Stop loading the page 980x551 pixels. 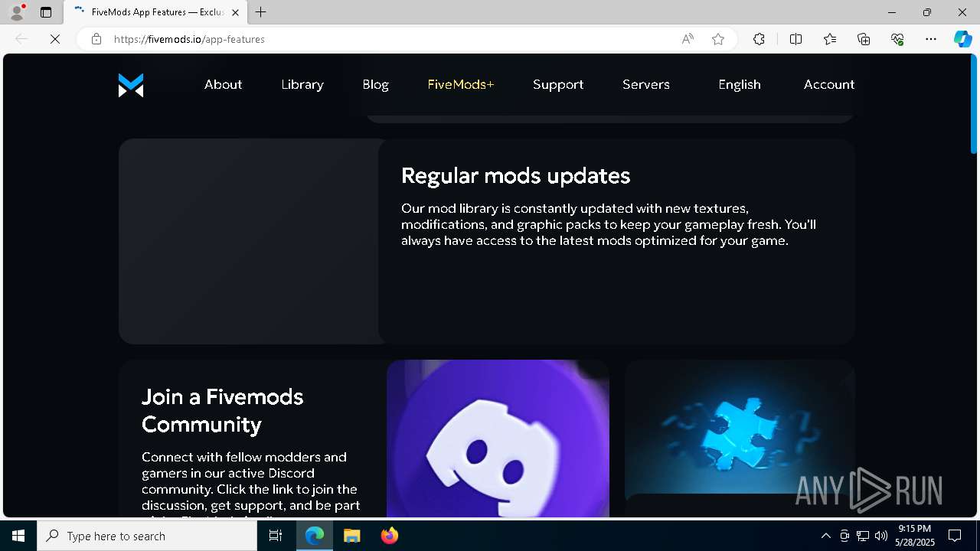[55, 39]
